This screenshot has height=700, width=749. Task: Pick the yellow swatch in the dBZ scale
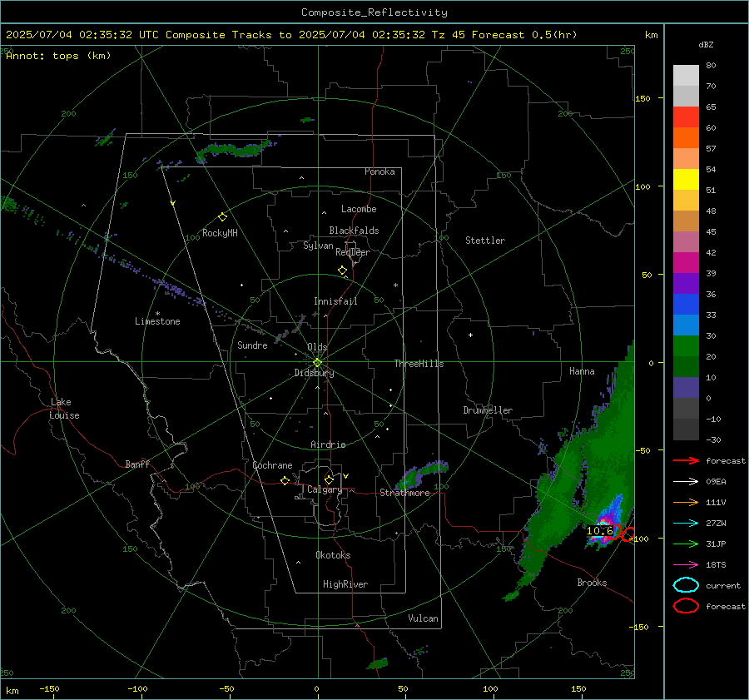point(686,180)
